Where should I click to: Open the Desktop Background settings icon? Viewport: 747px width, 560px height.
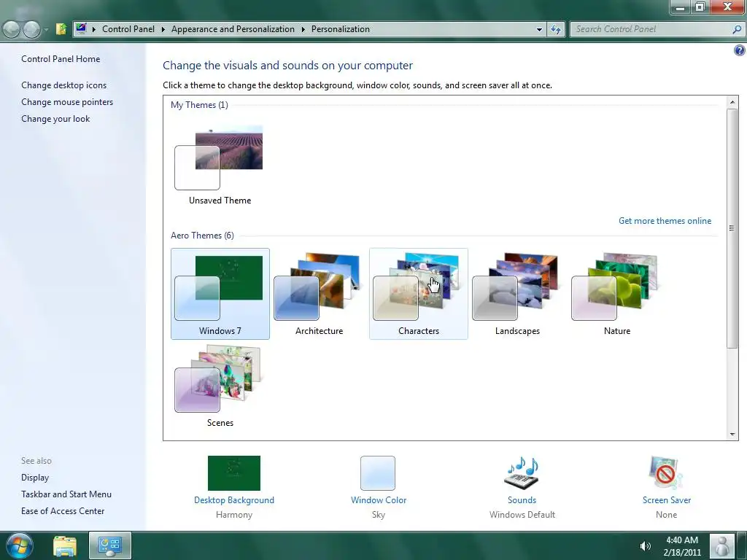[234, 472]
